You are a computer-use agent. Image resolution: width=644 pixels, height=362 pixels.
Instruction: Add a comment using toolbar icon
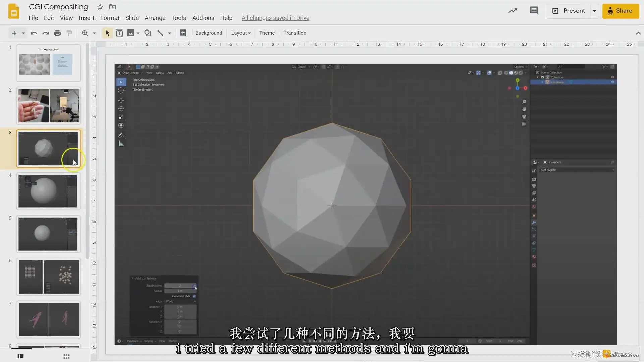click(183, 33)
